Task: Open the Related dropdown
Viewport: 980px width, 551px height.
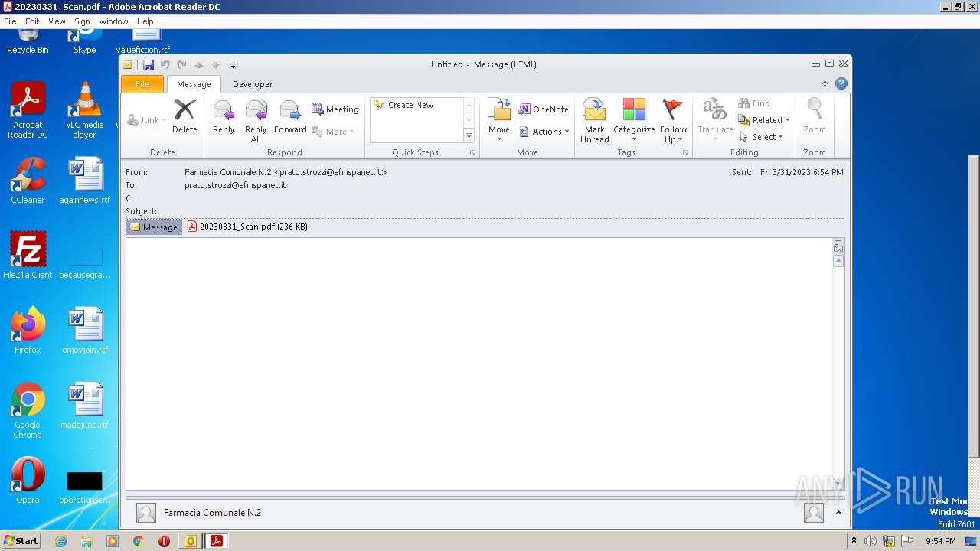Action: pyautogui.click(x=763, y=120)
